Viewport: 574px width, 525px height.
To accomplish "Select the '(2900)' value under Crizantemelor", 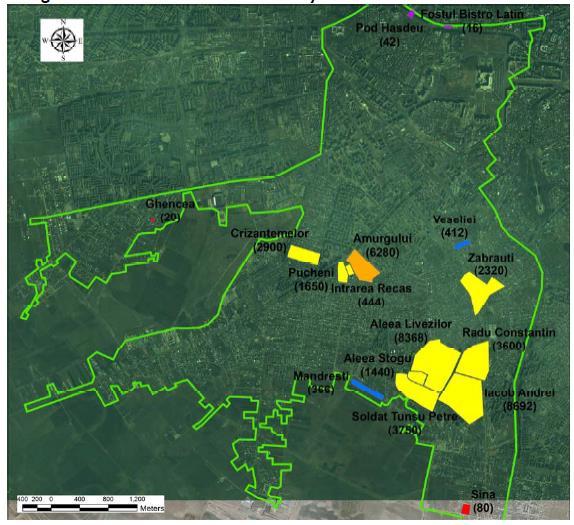I will [x=270, y=247].
